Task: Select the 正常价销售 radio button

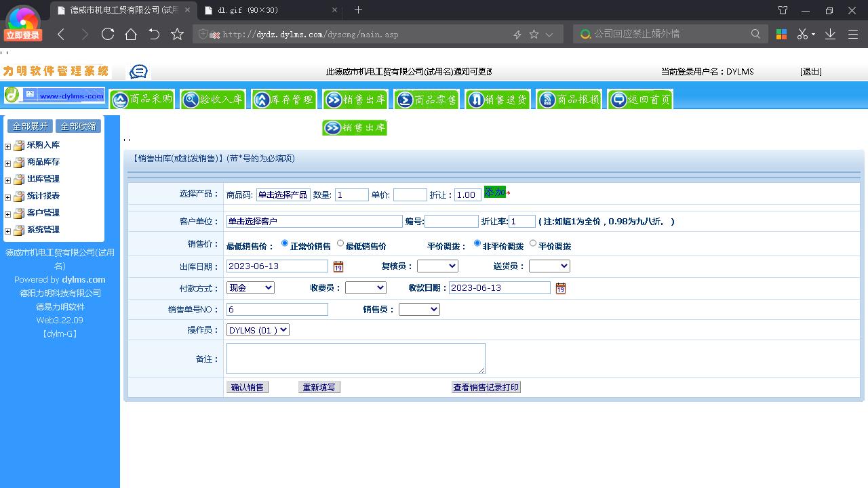Action: 284,243
